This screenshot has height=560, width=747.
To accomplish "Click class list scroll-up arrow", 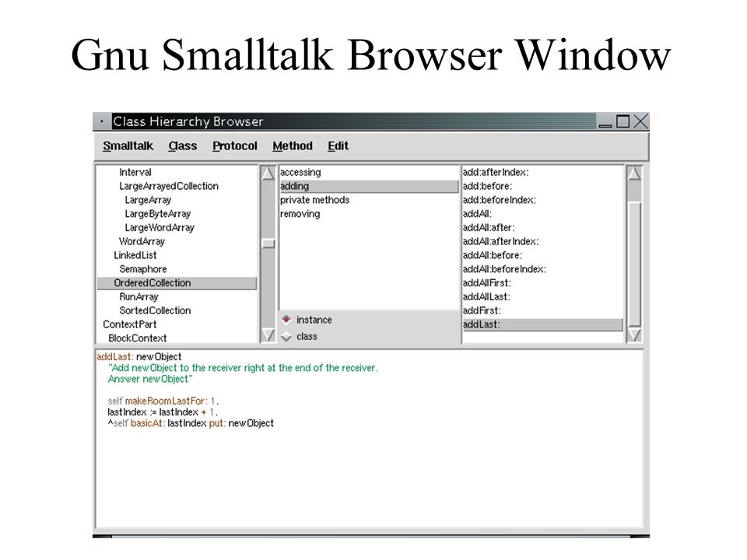I will pos(268,173).
